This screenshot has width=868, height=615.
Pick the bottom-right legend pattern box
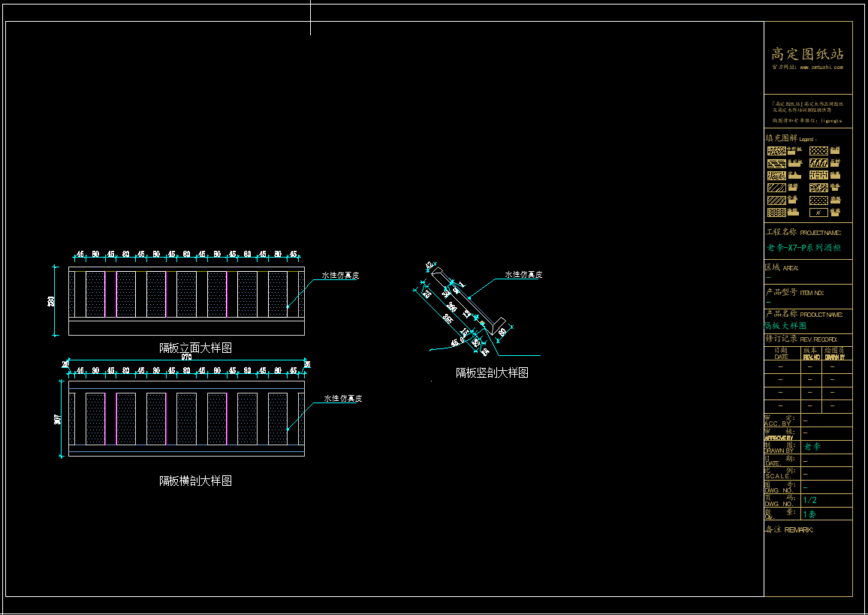click(x=818, y=213)
